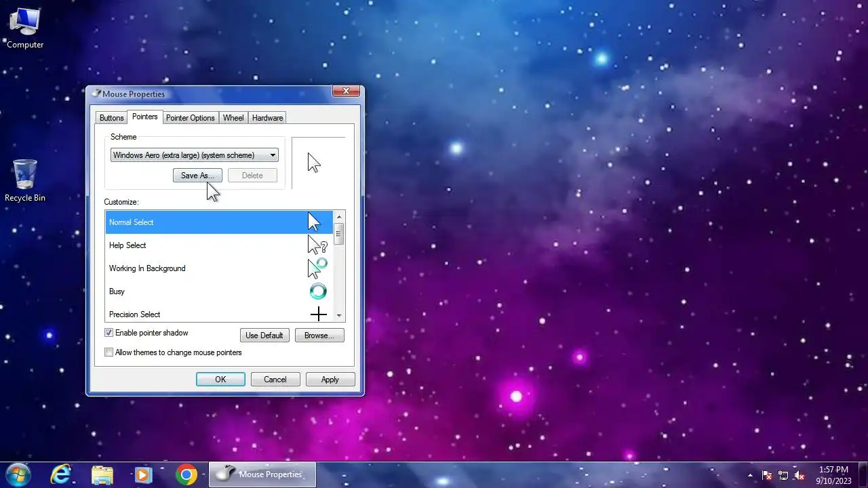Enable Allow themes to change mouse pointers
Screen dimensions: 868x488
[x=108, y=352]
